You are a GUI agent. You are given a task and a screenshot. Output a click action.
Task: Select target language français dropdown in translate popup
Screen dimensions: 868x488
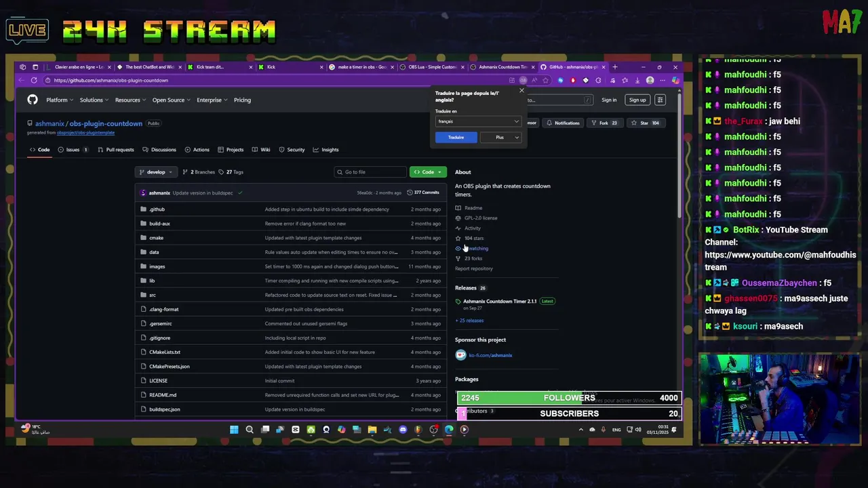pos(478,121)
